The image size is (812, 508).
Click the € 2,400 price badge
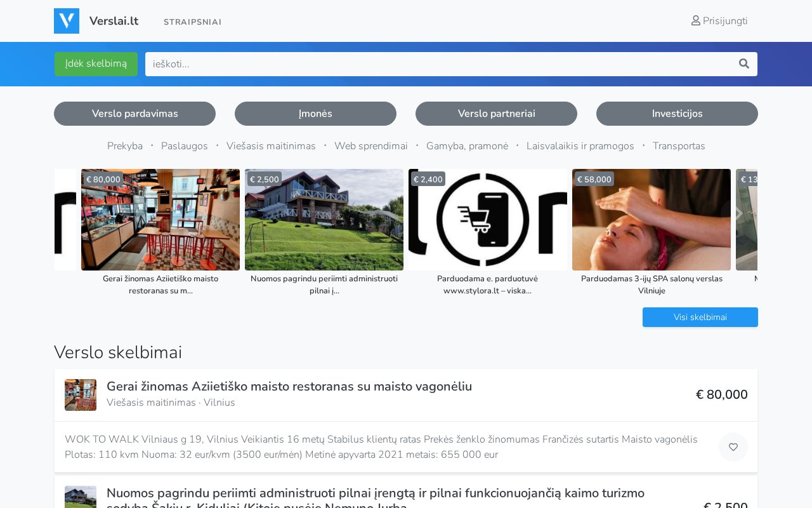(428, 179)
